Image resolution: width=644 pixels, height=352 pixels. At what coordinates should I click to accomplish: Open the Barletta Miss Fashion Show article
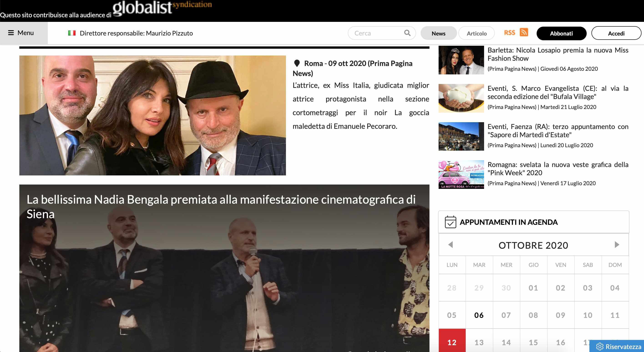click(558, 54)
